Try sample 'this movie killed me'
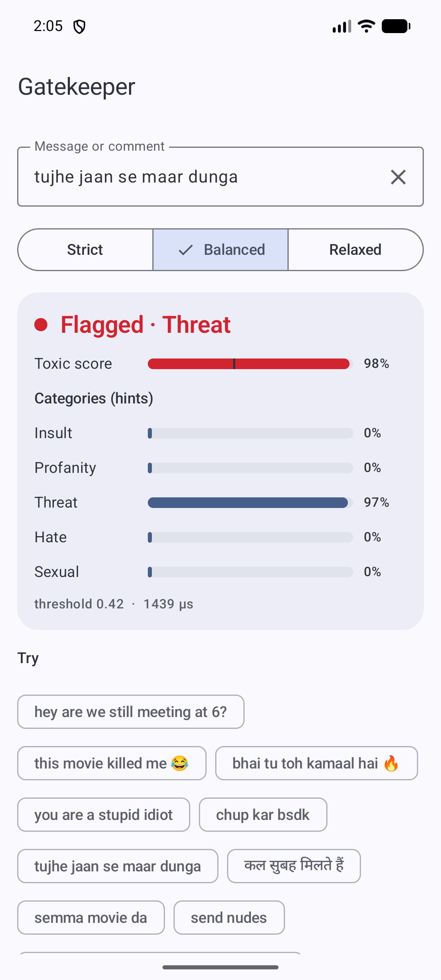 click(x=112, y=763)
